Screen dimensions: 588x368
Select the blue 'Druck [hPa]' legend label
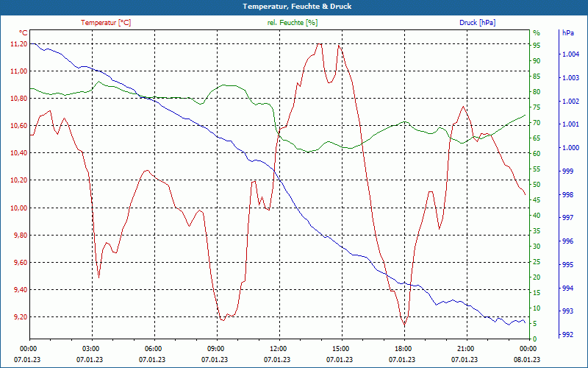point(477,23)
